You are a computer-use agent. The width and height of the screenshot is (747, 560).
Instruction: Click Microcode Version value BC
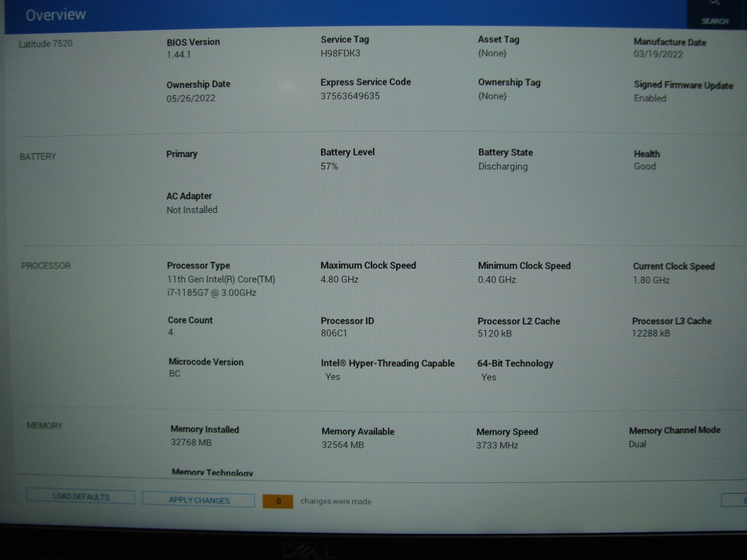[x=175, y=374]
